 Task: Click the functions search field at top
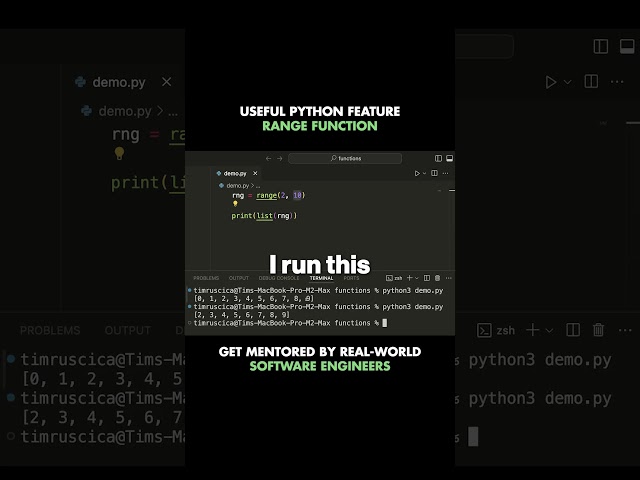click(x=345, y=158)
